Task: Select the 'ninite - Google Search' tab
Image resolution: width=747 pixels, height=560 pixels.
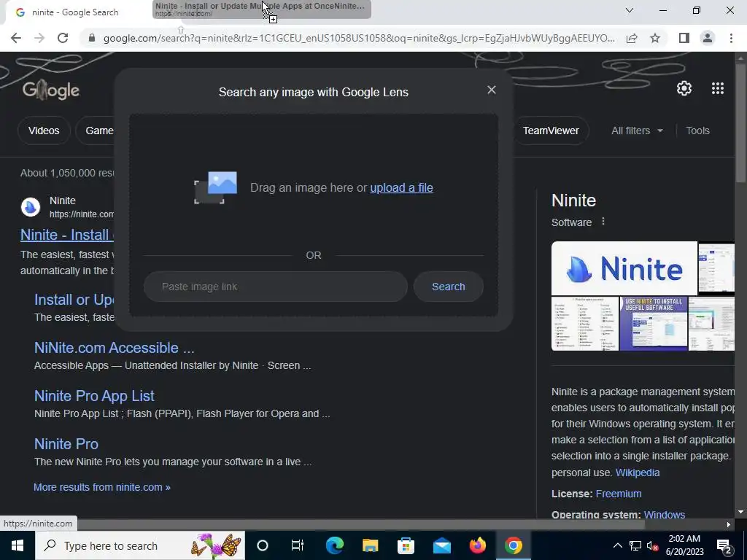Action: 76,12
